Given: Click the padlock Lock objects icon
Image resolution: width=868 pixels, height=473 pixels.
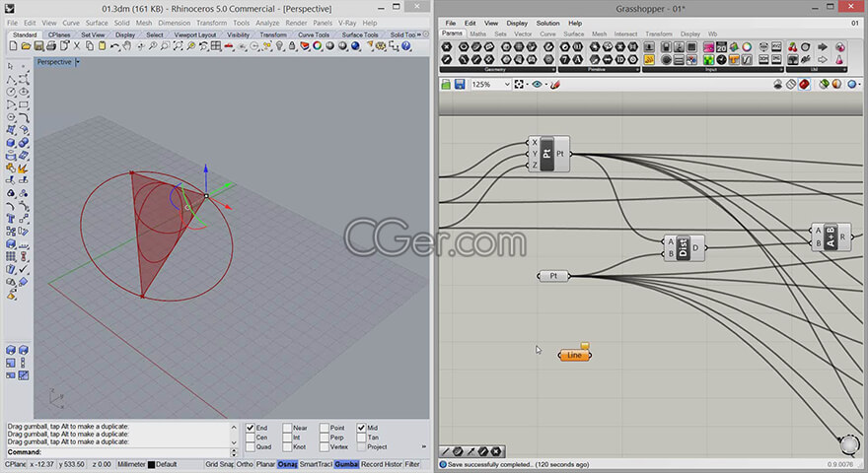Looking at the screenshot, I should (292, 46).
